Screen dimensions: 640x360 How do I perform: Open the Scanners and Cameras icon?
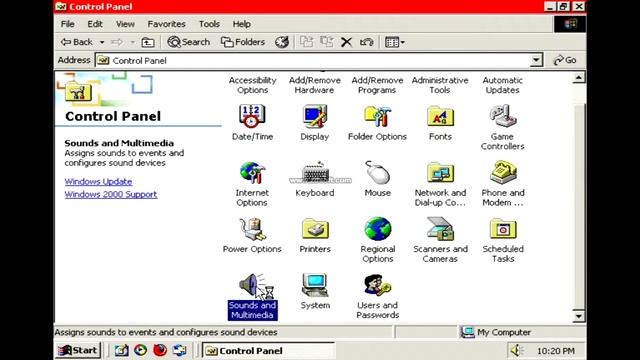440,229
